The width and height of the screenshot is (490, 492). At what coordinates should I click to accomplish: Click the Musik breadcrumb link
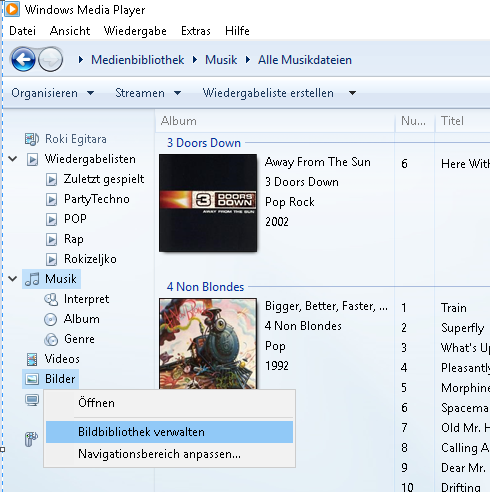coord(221,60)
